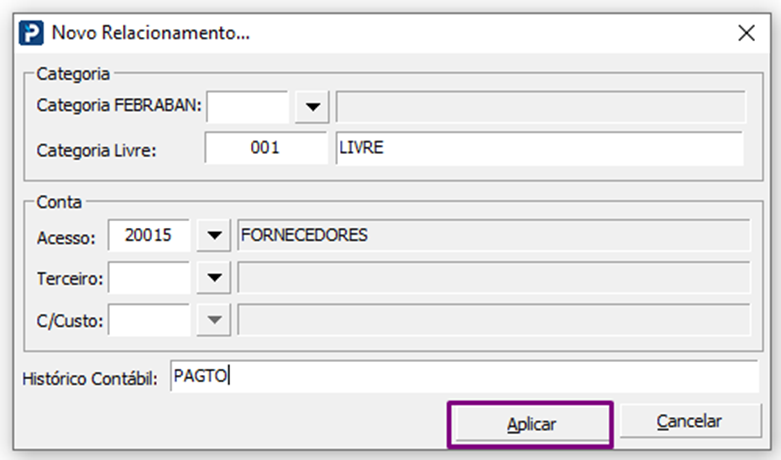Expand the Acesso account dropdown arrow
The height and width of the screenshot is (460, 781).
(x=212, y=237)
